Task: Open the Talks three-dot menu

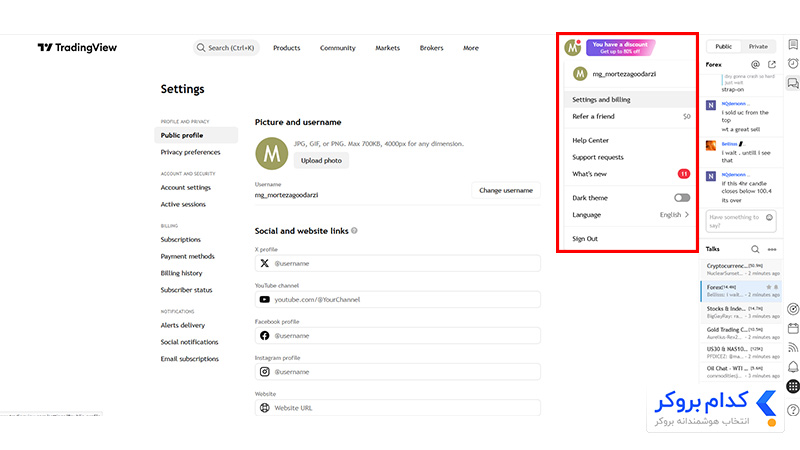Action: (x=772, y=249)
